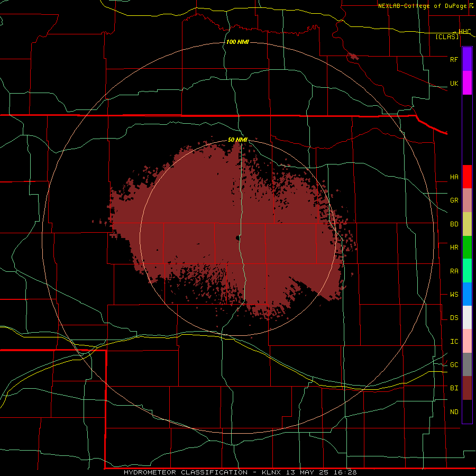Select the "DS" legend label

[454, 317]
